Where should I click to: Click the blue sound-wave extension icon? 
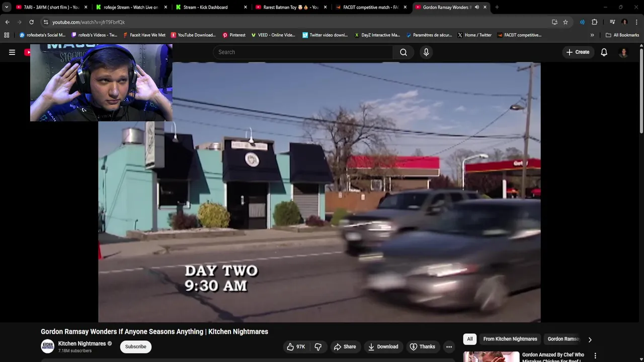pos(582,22)
